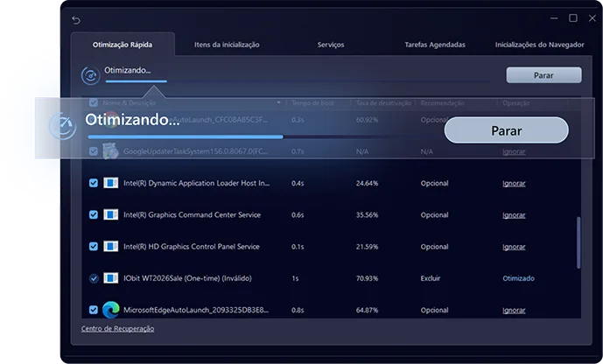Click the GoogleUpdaterTaskSystem item icon
The height and width of the screenshot is (364, 603).
coord(111,151)
